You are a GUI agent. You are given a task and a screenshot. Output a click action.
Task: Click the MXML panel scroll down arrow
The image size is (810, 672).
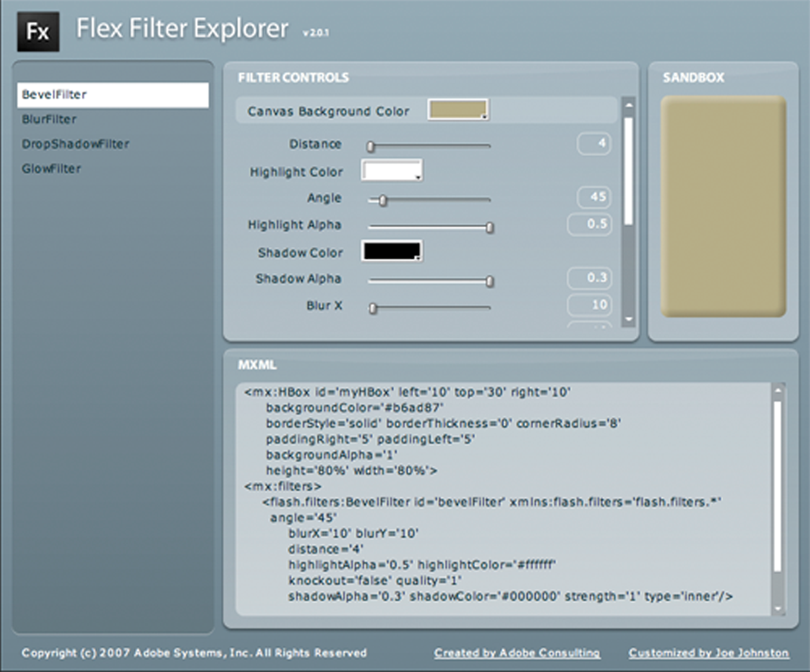(778, 609)
